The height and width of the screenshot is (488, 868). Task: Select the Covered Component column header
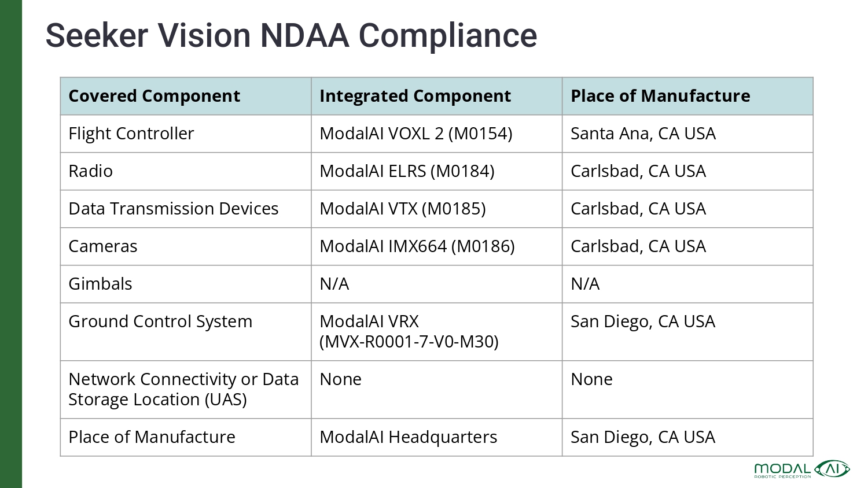[x=154, y=96]
